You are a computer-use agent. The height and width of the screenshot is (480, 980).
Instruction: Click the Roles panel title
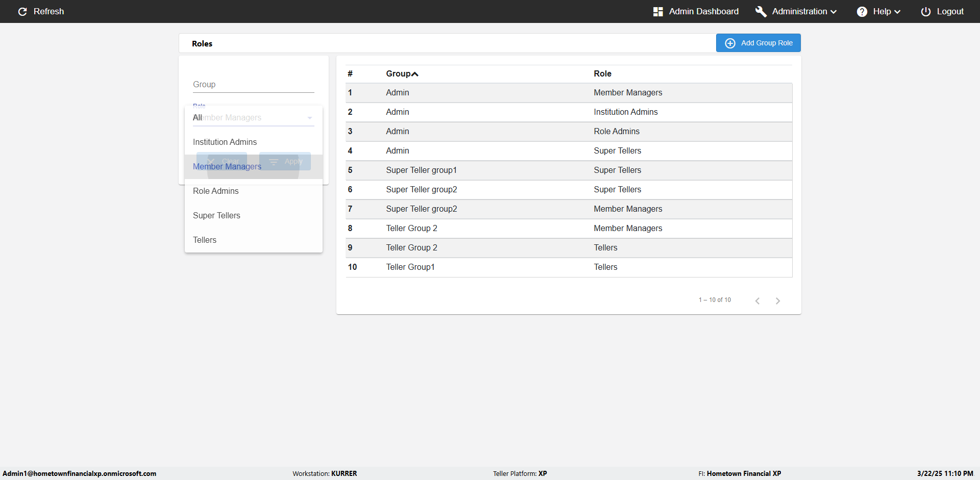(202, 43)
